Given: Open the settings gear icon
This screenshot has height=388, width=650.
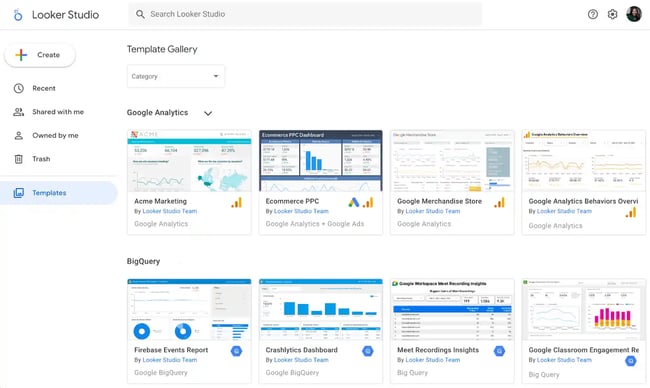Looking at the screenshot, I should tap(612, 14).
